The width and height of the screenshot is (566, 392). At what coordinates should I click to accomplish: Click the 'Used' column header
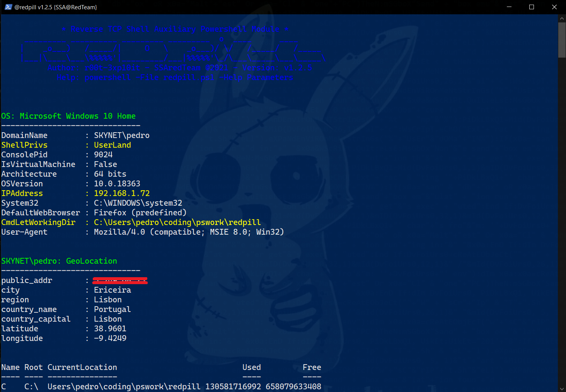(x=252, y=367)
